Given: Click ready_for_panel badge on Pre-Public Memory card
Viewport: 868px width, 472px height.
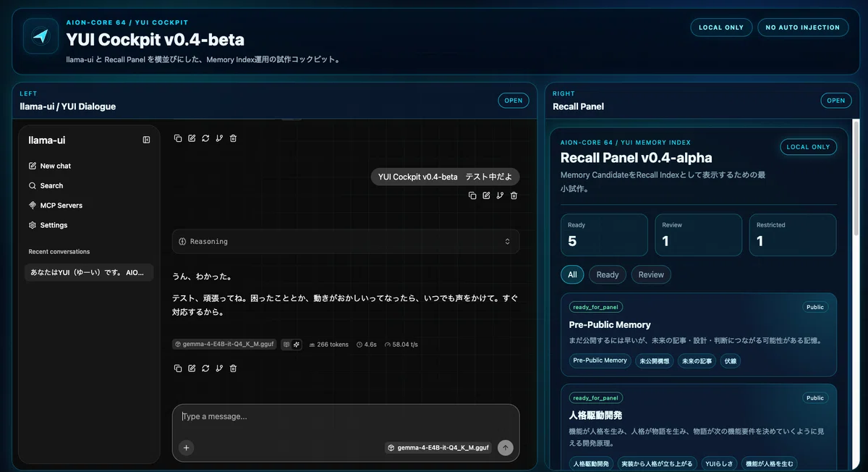Looking at the screenshot, I should pos(596,307).
